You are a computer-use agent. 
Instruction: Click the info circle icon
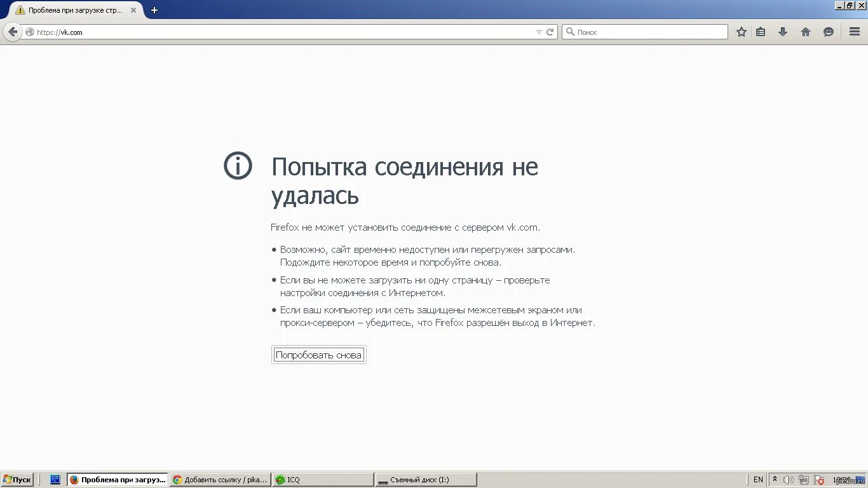coord(238,166)
